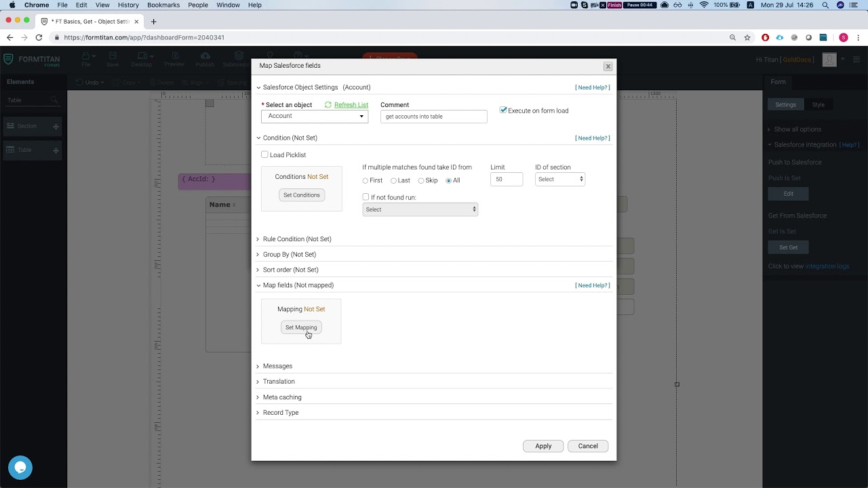Image resolution: width=868 pixels, height=488 pixels.
Task: Open Need Help link for Map fields
Action: (x=592, y=285)
